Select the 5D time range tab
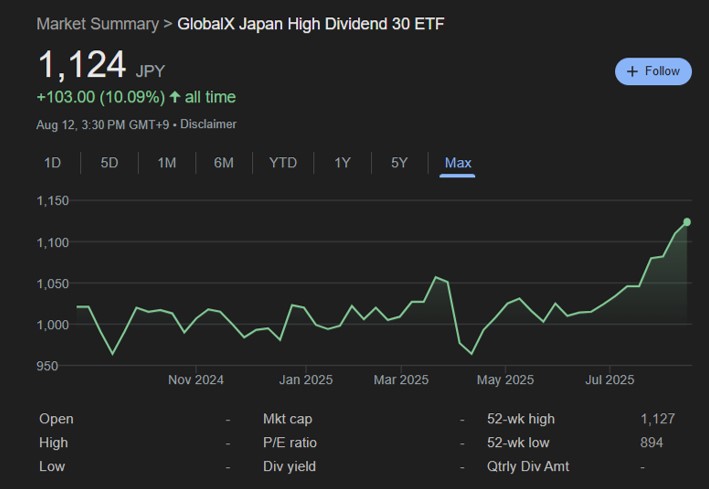Image resolution: width=709 pixels, height=489 pixels. (109, 163)
